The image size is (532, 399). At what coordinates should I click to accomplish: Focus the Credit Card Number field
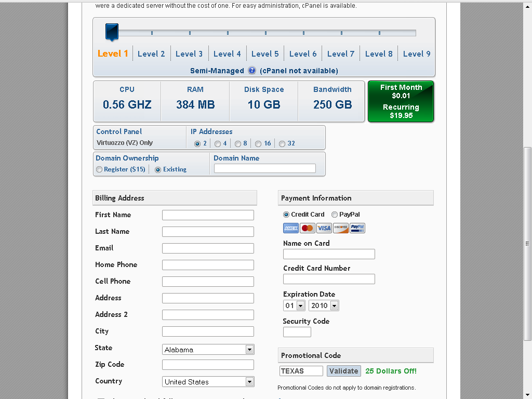point(329,279)
